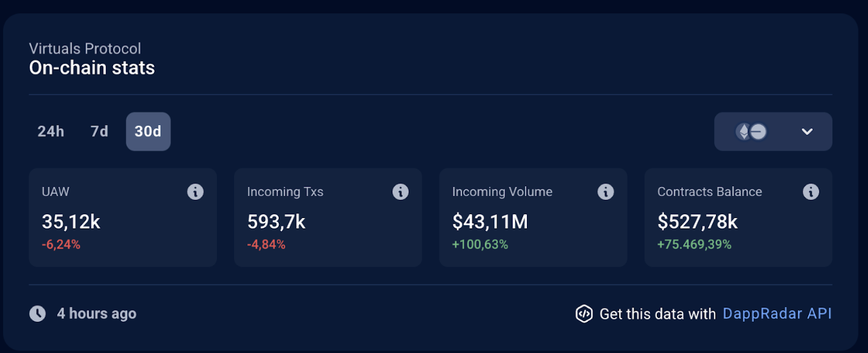Select the 7d timeframe
868x353 pixels.
[x=99, y=132]
